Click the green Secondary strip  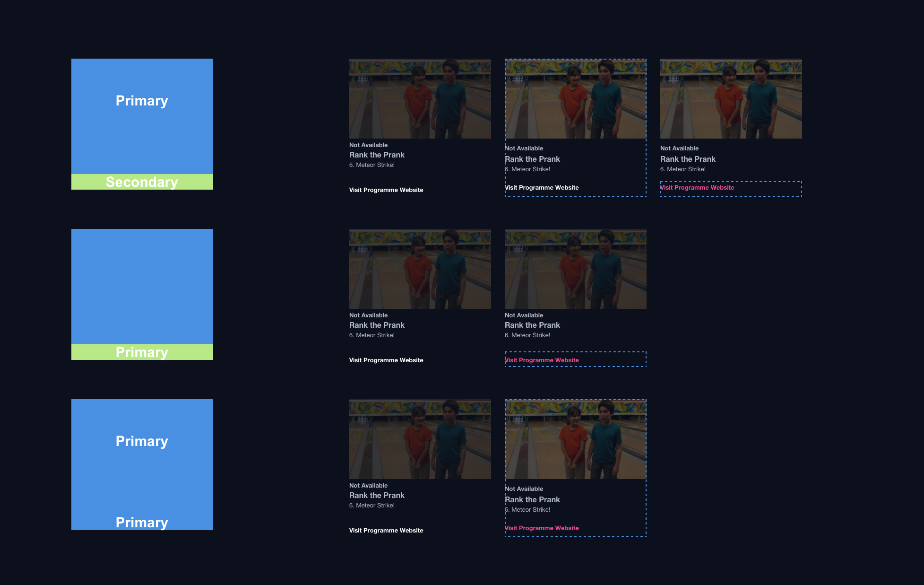(142, 182)
